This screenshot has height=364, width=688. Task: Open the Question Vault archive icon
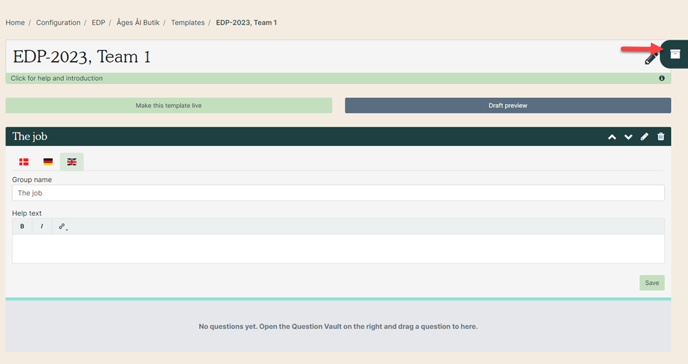click(675, 54)
